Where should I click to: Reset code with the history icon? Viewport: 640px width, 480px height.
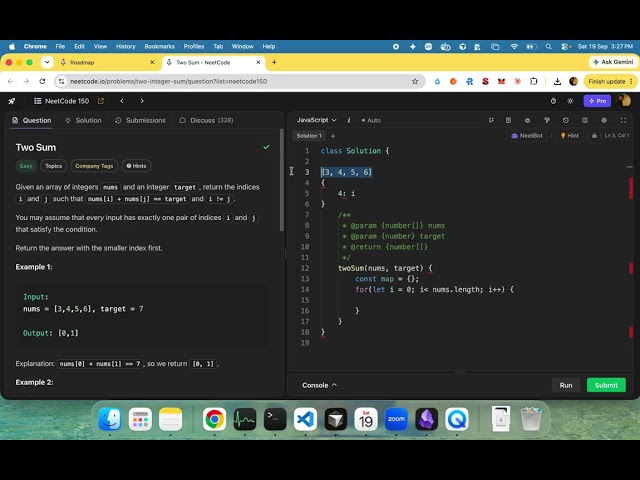pos(566,120)
